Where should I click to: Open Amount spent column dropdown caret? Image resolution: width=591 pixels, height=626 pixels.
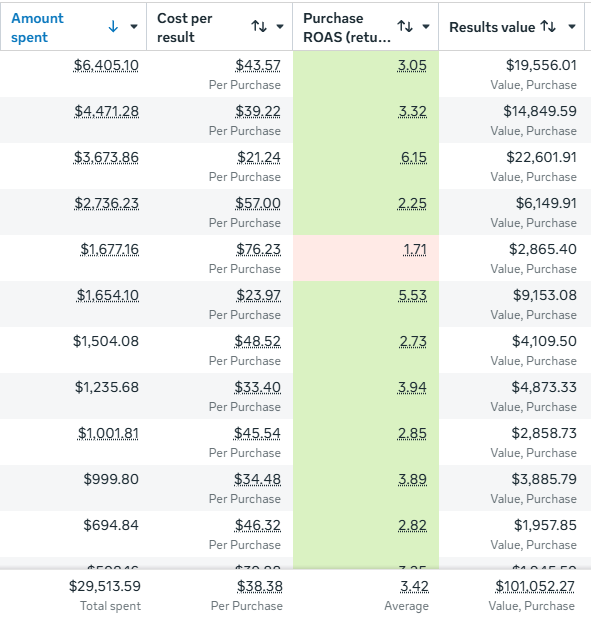pyautogui.click(x=134, y=27)
